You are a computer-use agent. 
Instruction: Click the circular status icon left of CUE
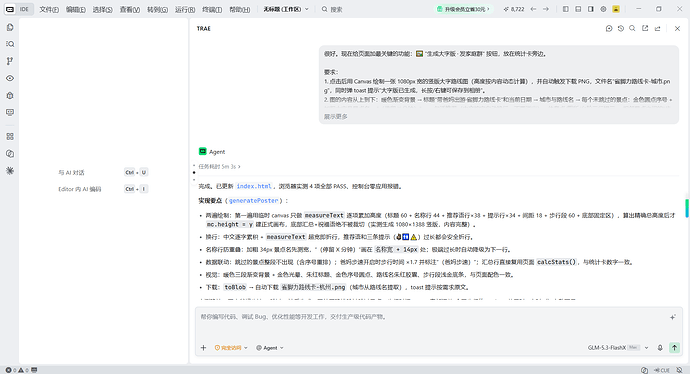pyautogui.click(x=645, y=370)
